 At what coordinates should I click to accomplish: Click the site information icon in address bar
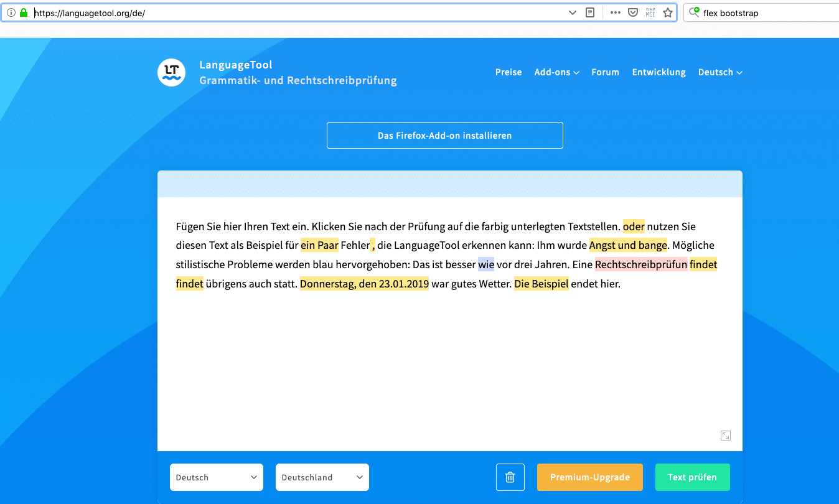pos(11,12)
